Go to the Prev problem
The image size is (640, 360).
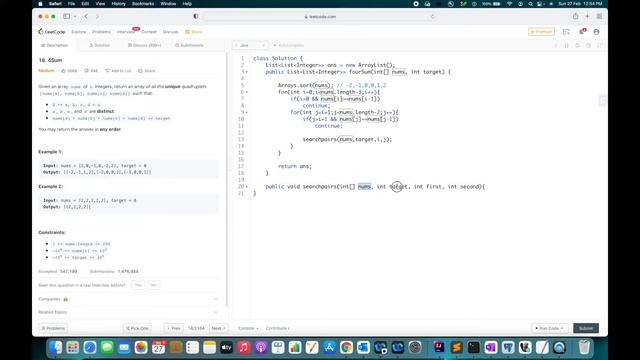click(x=174, y=328)
